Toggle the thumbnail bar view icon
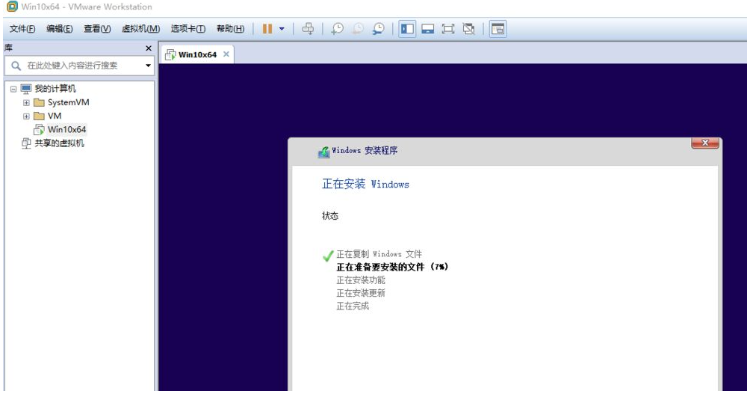The height and width of the screenshot is (400, 754). click(x=428, y=28)
